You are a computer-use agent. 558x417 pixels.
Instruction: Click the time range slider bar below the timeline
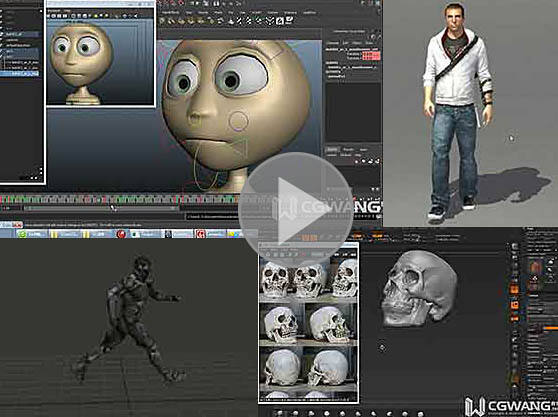pyautogui.click(x=101, y=208)
